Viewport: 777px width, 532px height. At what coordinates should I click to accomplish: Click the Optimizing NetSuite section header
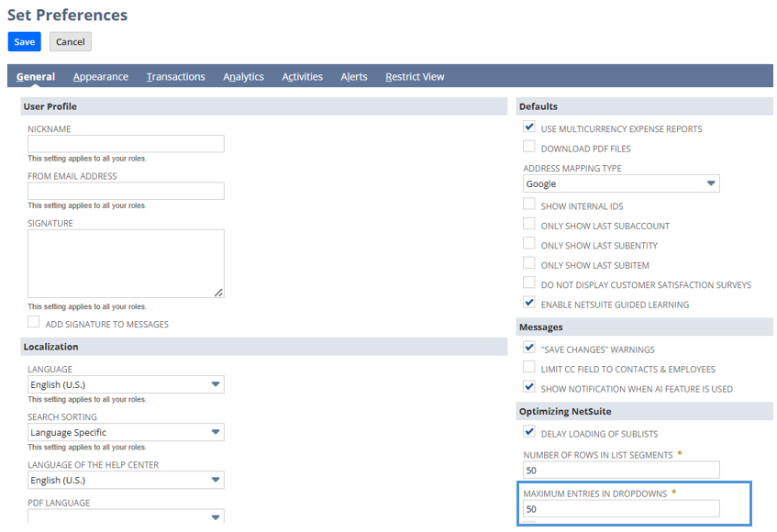tap(644, 411)
